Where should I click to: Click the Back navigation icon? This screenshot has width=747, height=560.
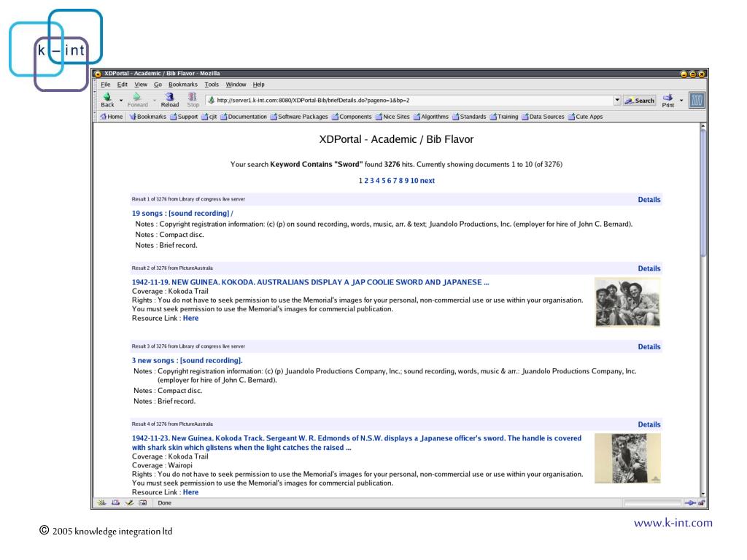pos(108,100)
